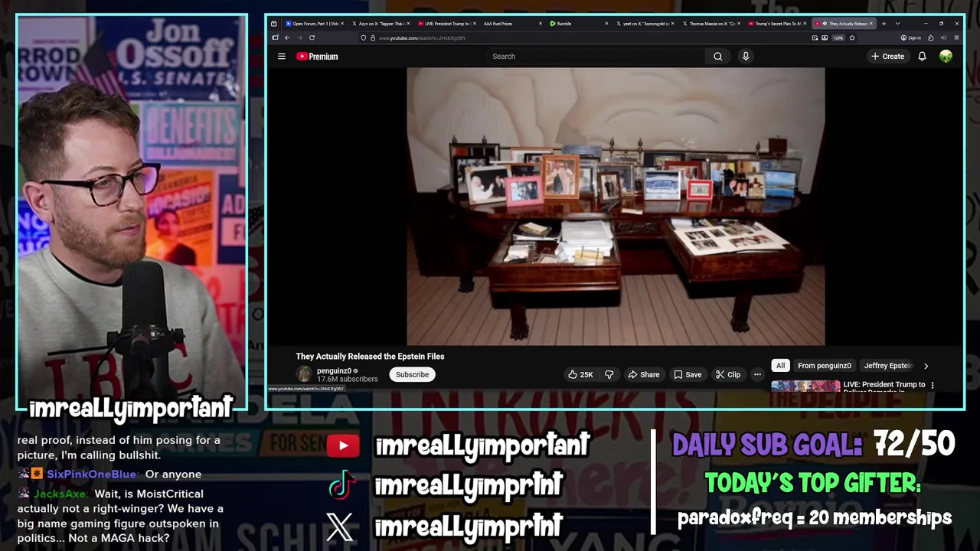The image size is (980, 551).
Task: Click the browser address bar URL
Action: (x=422, y=37)
